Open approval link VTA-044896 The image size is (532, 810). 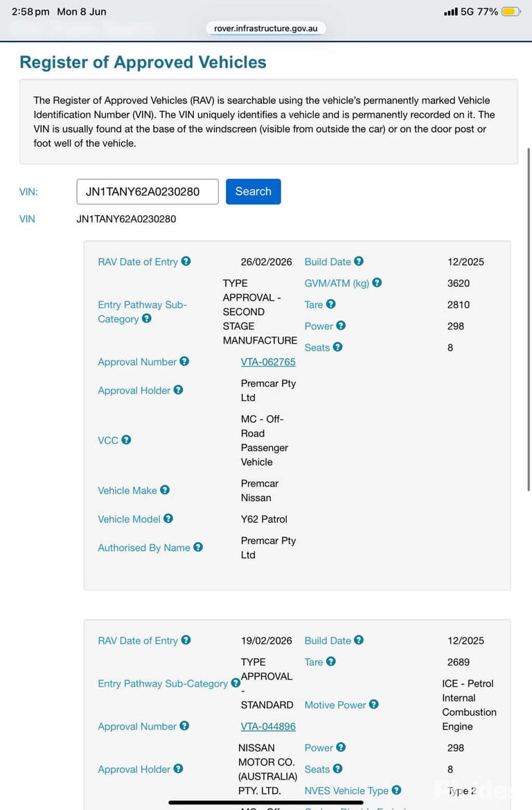pyautogui.click(x=268, y=726)
